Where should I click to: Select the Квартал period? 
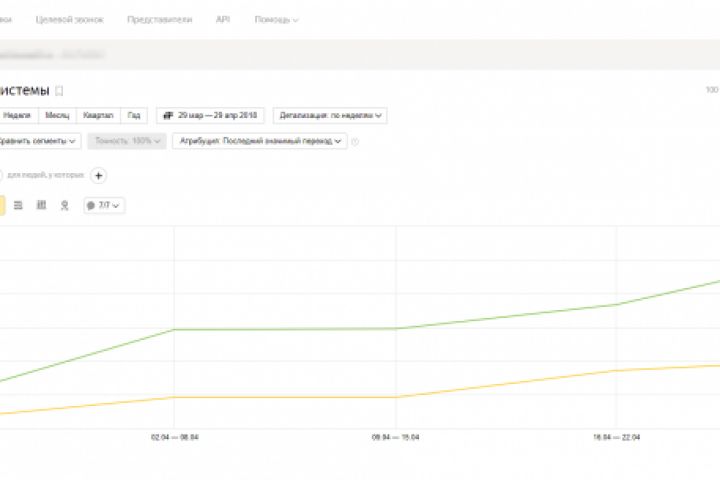[x=98, y=115]
